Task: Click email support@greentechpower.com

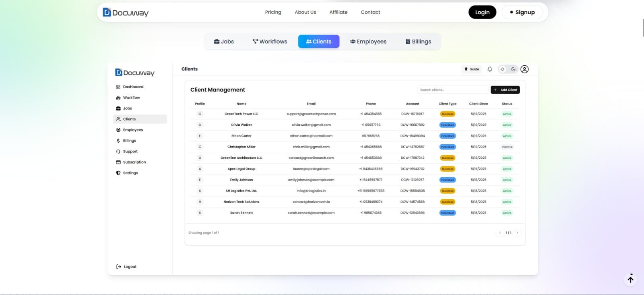Action: pyautogui.click(x=311, y=114)
